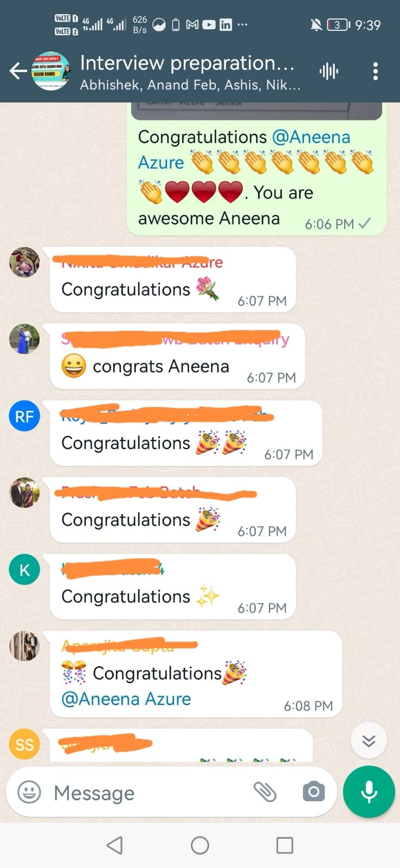The width and height of the screenshot is (400, 868).
Task: Tap the Android home circle button
Action: (200, 845)
